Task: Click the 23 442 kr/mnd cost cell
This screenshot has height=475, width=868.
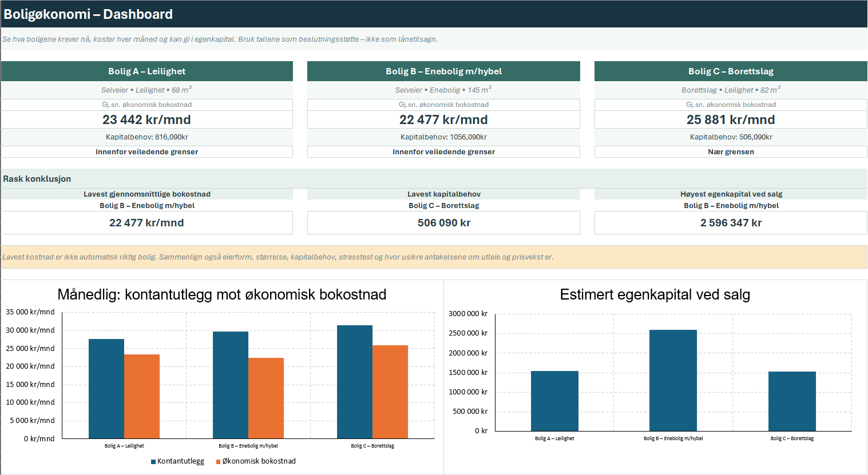Action: pos(147,119)
